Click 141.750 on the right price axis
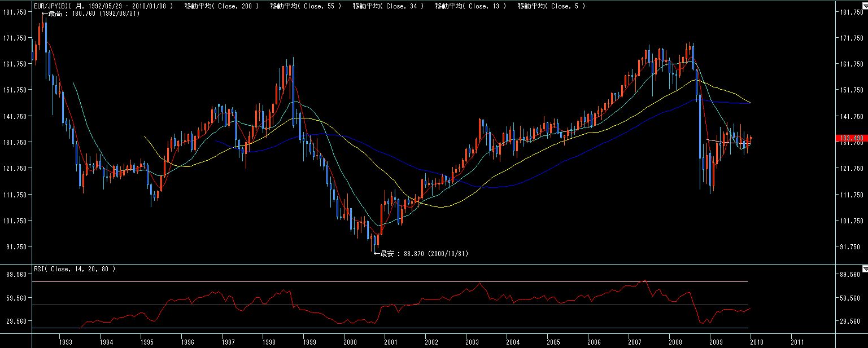Image resolution: width=868 pixels, height=348 pixels. pos(852,117)
